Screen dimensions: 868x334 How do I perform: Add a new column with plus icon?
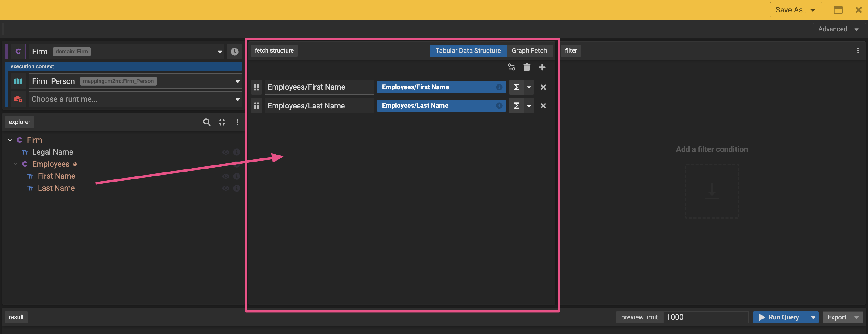[x=541, y=67]
